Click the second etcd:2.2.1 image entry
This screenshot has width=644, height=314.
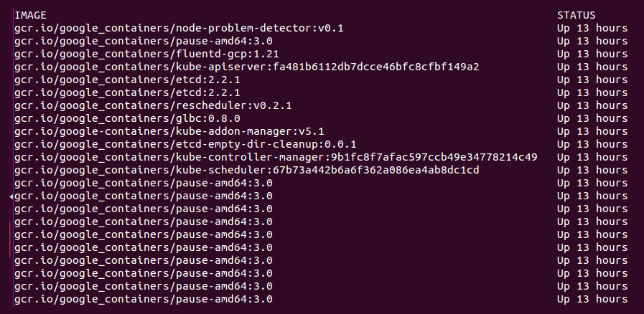pyautogui.click(x=127, y=92)
